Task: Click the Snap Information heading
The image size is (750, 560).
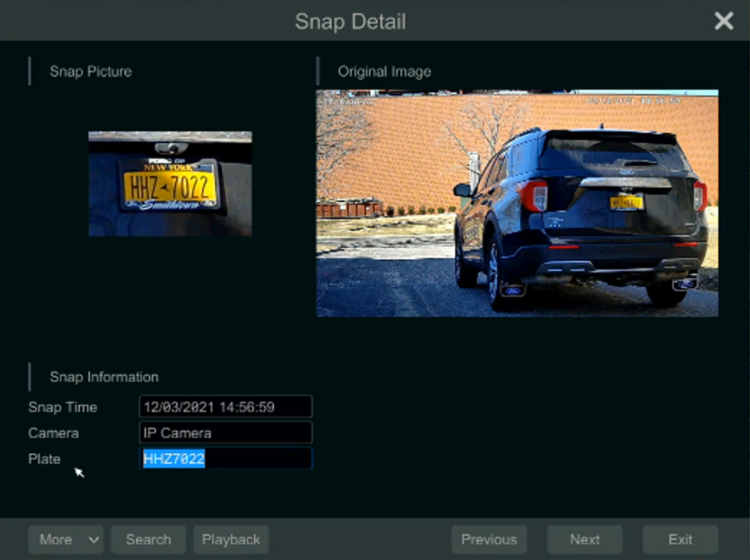Action: [x=103, y=377]
